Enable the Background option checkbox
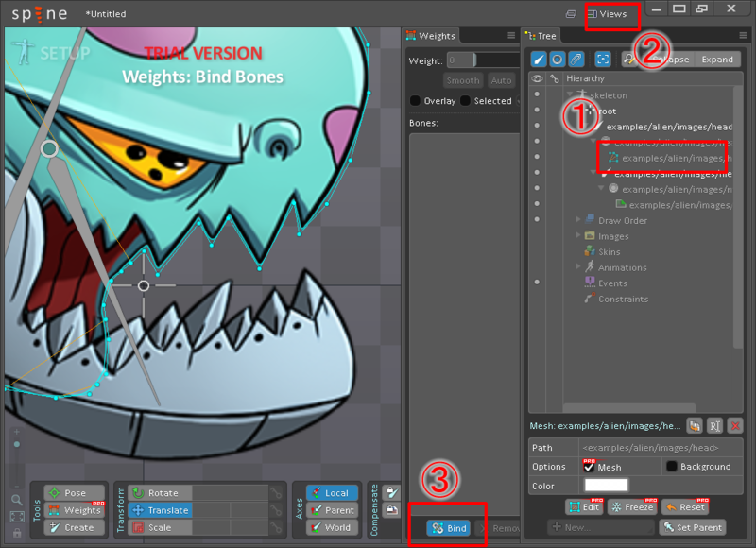756x548 pixels. [671, 466]
